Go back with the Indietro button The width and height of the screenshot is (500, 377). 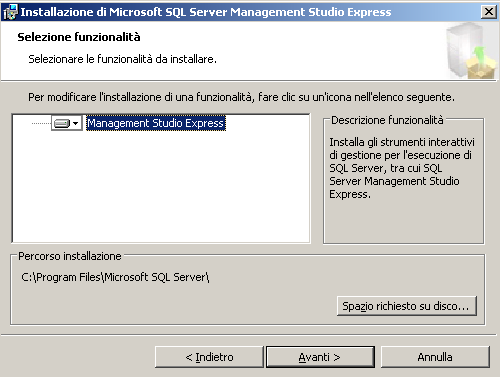pos(209,357)
